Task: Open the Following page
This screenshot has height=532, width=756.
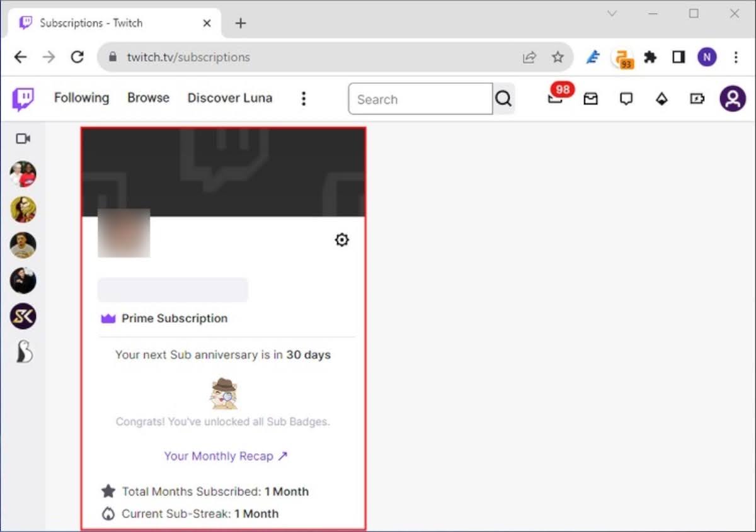Action: click(81, 98)
